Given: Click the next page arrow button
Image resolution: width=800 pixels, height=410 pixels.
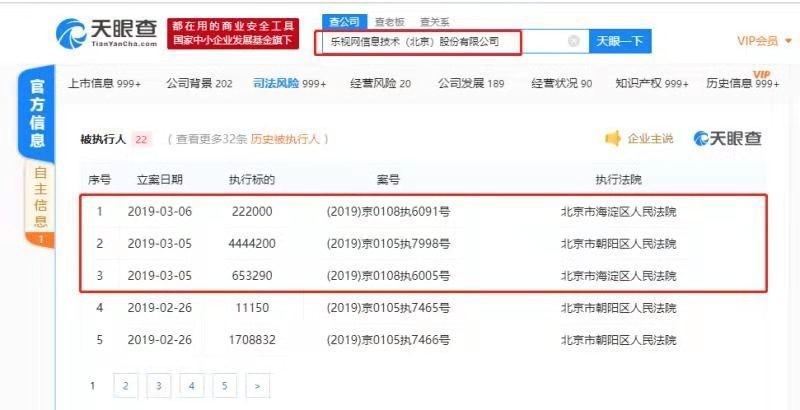Looking at the screenshot, I should click(x=258, y=385).
